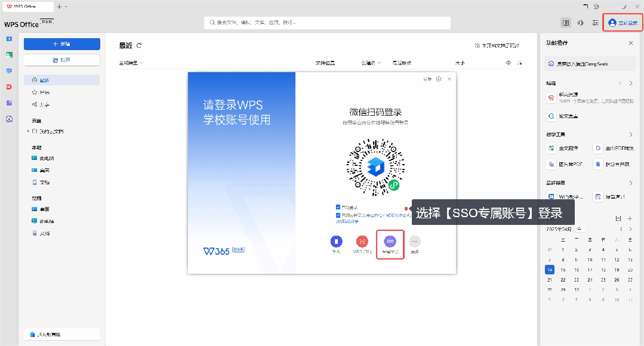Open the purple square app icon in left rail
644x346 pixels.
tap(9, 103)
